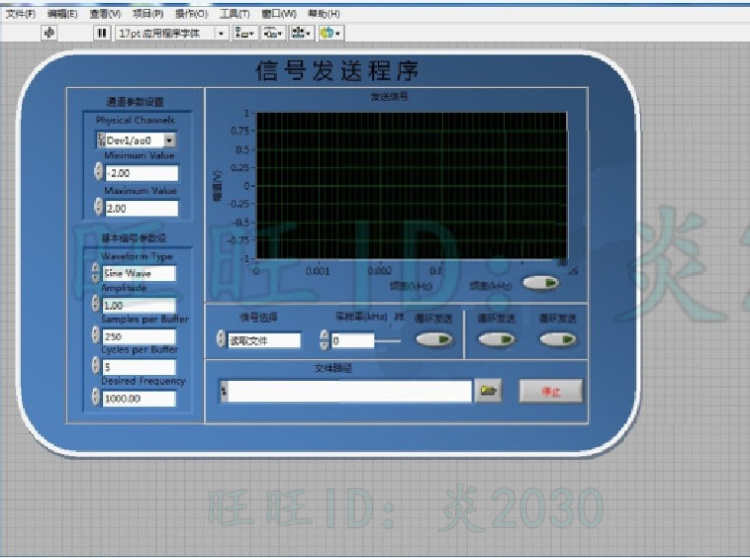Open the 查看(V) menu
Viewport: 750px width, 558px height.
(x=105, y=14)
